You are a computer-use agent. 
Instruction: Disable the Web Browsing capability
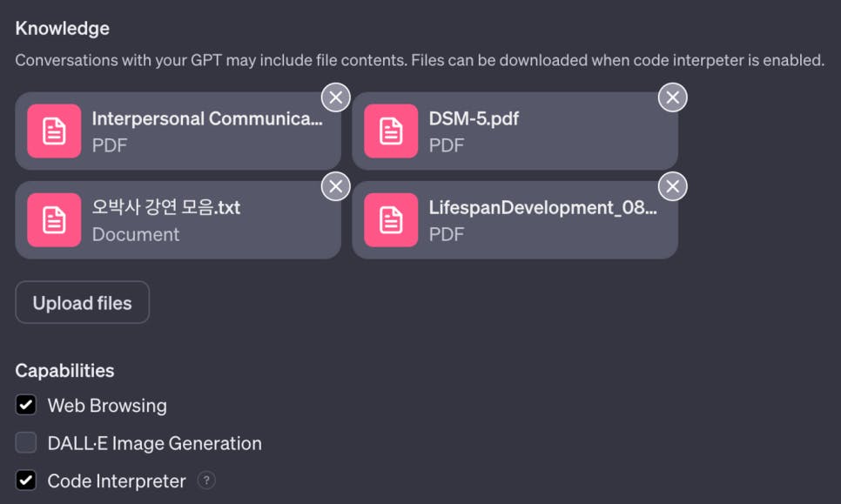coord(26,406)
